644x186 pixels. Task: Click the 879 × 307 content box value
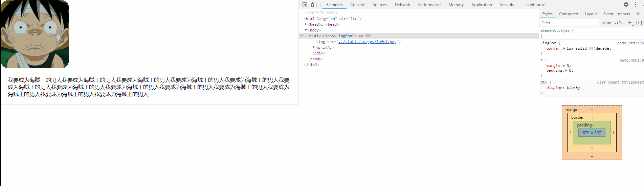coord(592,133)
